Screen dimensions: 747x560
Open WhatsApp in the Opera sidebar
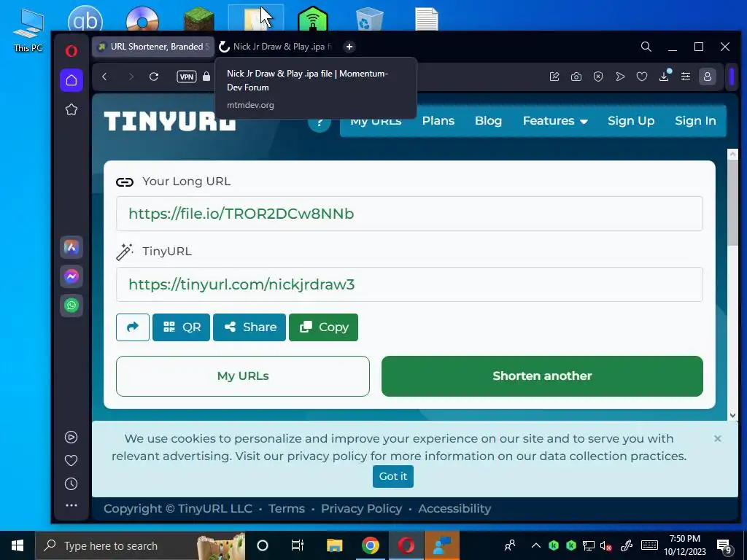pos(71,306)
